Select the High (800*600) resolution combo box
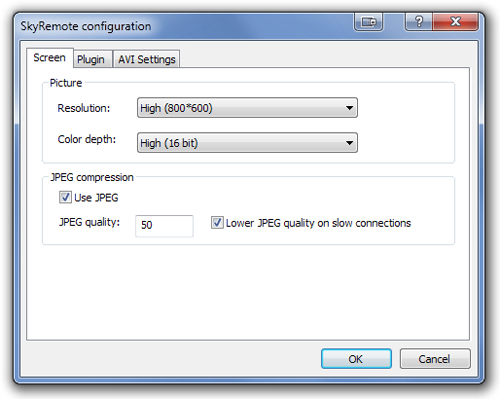This screenshot has width=500, height=399. 247,108
